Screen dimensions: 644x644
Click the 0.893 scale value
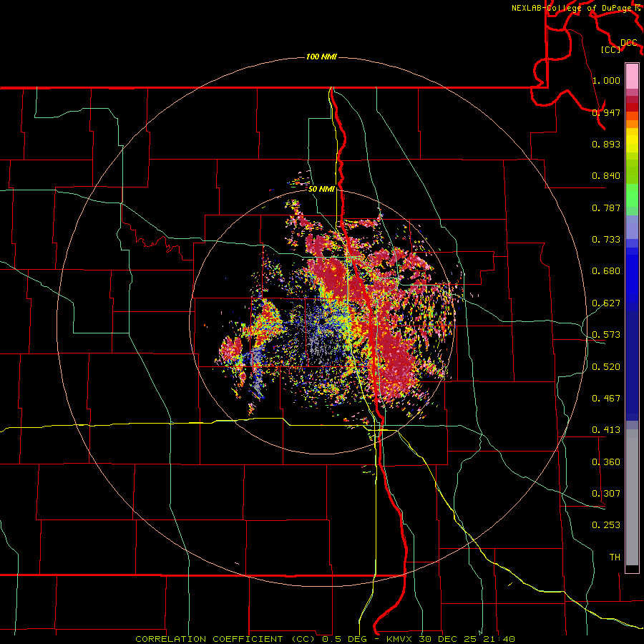[606, 144]
